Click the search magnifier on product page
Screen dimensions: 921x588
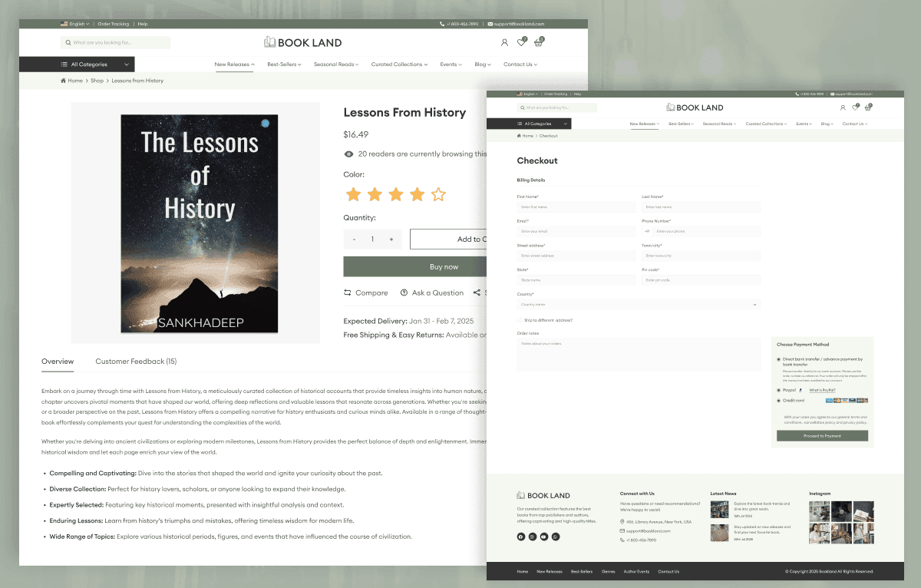[68, 43]
